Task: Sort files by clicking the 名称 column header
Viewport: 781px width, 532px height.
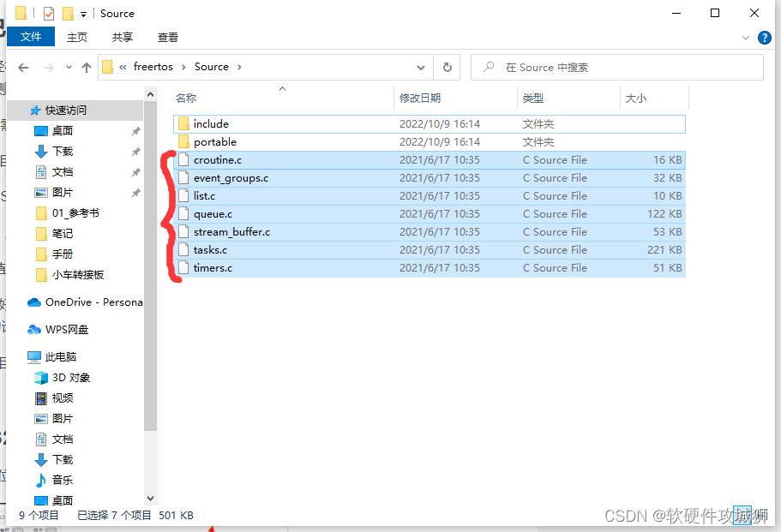Action: 186,98
